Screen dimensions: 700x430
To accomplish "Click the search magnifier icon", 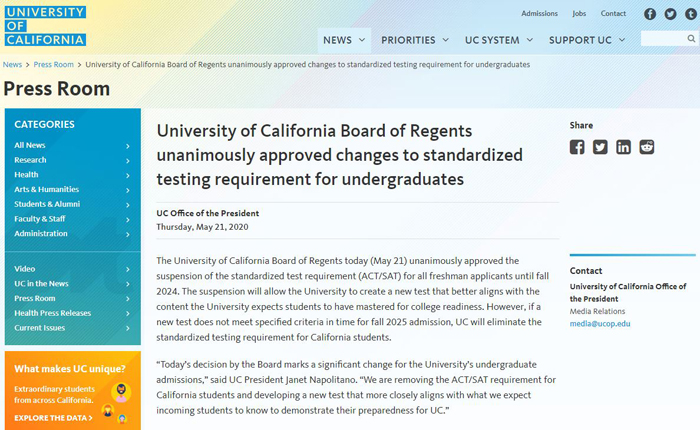I will (x=691, y=39).
